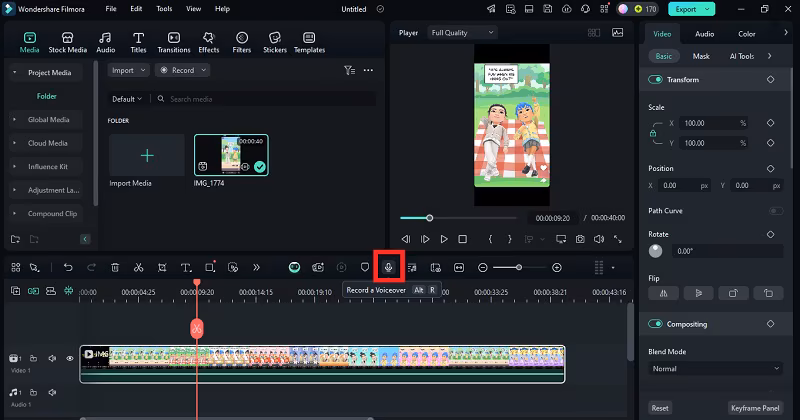Image resolution: width=800 pixels, height=420 pixels.
Task: Add text with the T tool icon
Action: (186, 267)
